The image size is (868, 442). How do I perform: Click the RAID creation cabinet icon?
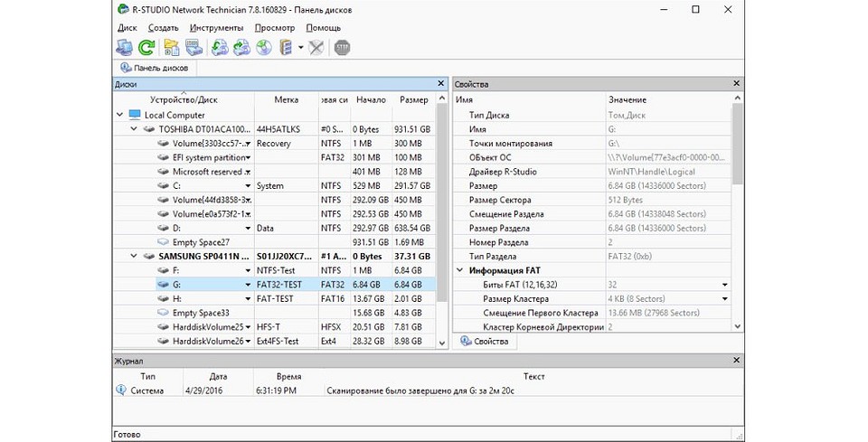(x=287, y=48)
